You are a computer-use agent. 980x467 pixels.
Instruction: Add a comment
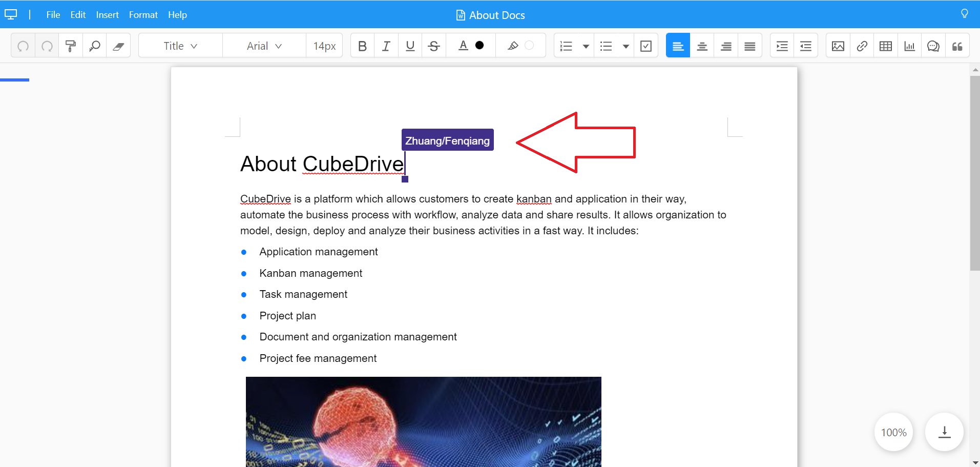point(933,46)
